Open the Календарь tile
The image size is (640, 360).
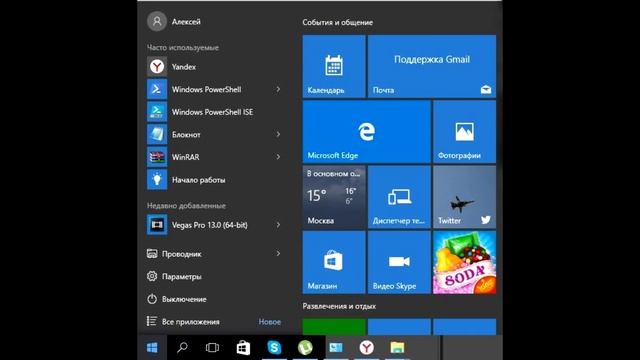coord(334,67)
